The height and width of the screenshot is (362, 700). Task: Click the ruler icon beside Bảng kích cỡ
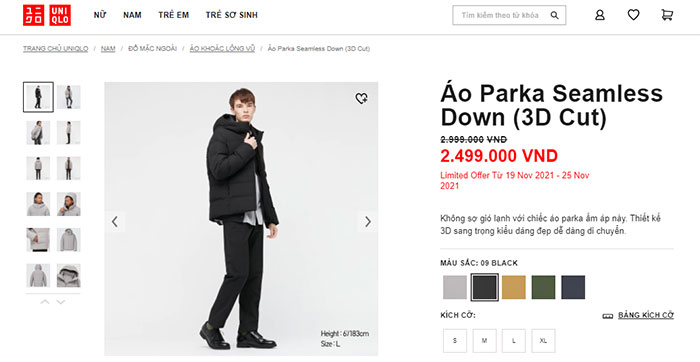(608, 316)
